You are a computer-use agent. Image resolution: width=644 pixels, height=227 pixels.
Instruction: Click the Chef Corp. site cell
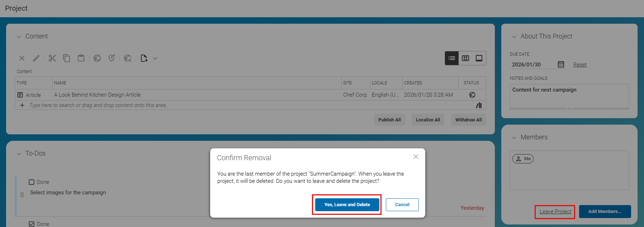pos(355,95)
